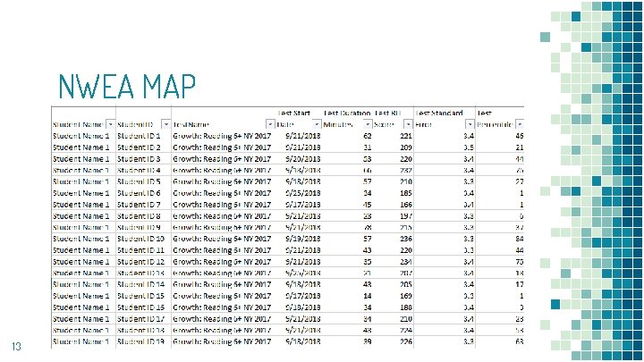Screen dimensions: 644x362
Task: Click the NWEA MAP slide title
Action: [x=127, y=87]
